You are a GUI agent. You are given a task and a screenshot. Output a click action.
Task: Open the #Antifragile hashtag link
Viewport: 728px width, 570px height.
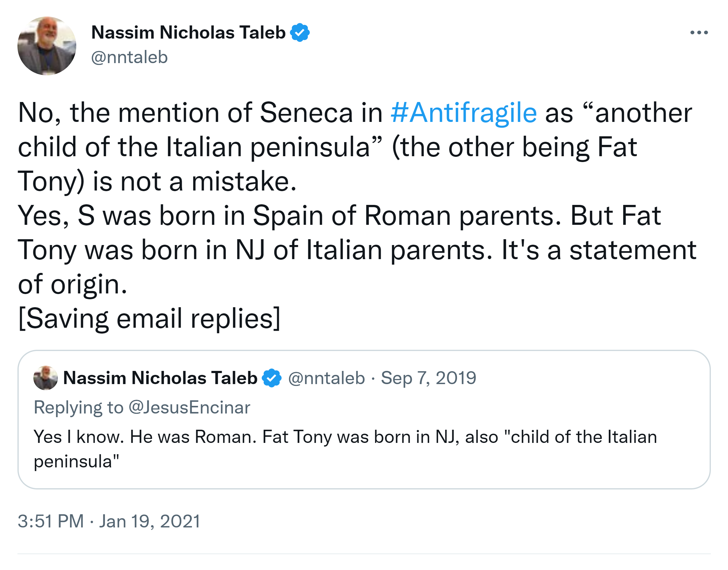pyautogui.click(x=463, y=113)
